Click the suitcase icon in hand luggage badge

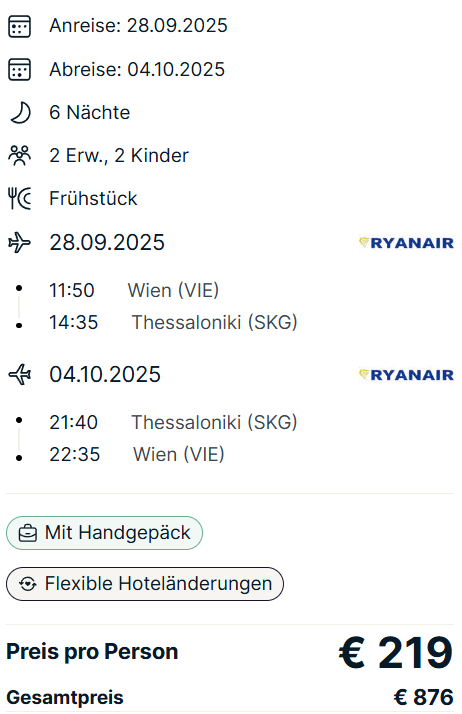28,533
